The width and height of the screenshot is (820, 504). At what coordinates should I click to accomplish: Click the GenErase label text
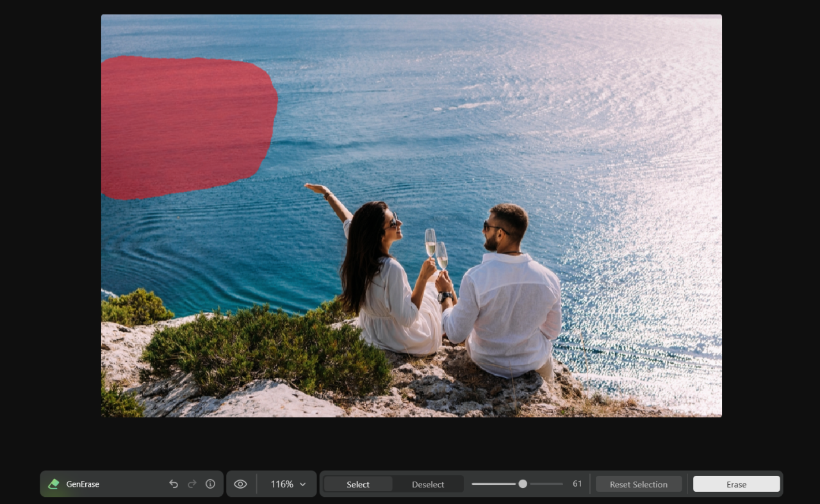83,484
